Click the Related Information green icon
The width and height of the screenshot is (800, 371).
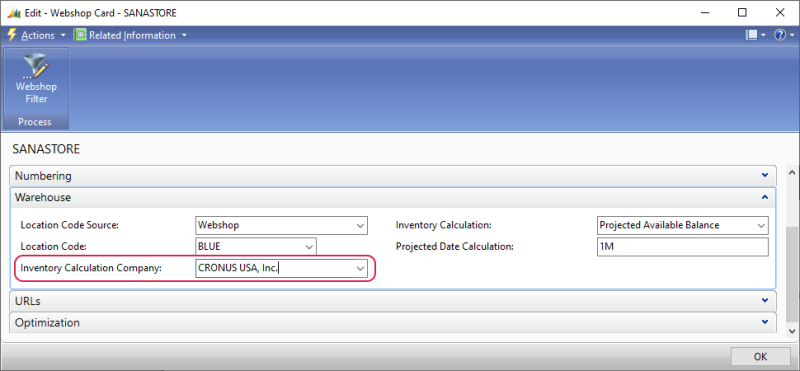coord(80,35)
